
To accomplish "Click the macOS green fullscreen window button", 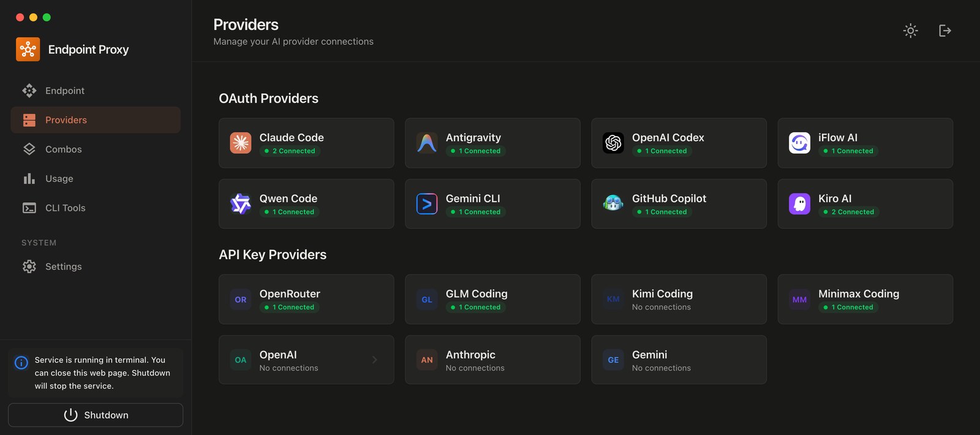I will (x=47, y=17).
